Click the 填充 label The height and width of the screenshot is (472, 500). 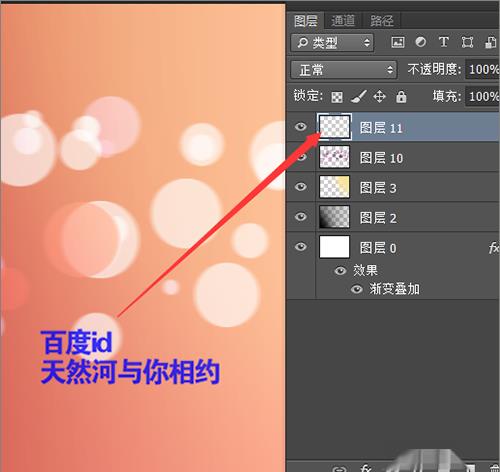point(447,97)
